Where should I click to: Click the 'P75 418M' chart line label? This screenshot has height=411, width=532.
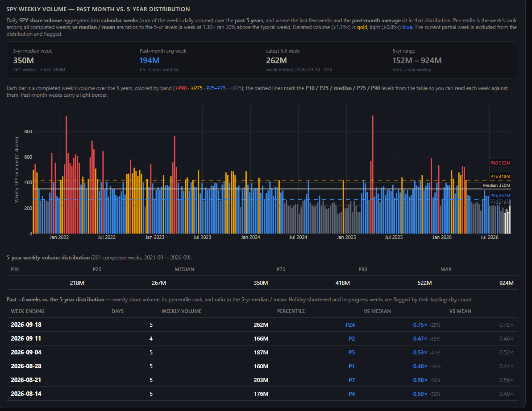click(500, 176)
